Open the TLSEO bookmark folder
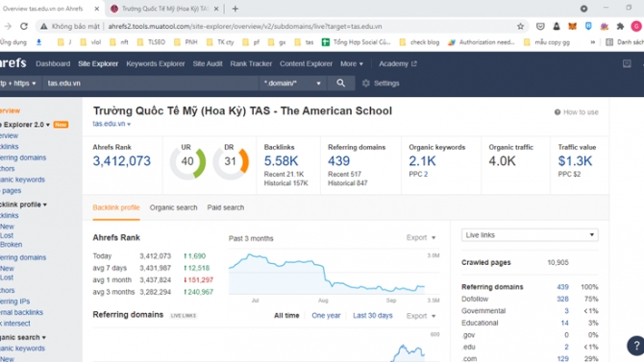This screenshot has height=362, width=644. pyautogui.click(x=151, y=42)
